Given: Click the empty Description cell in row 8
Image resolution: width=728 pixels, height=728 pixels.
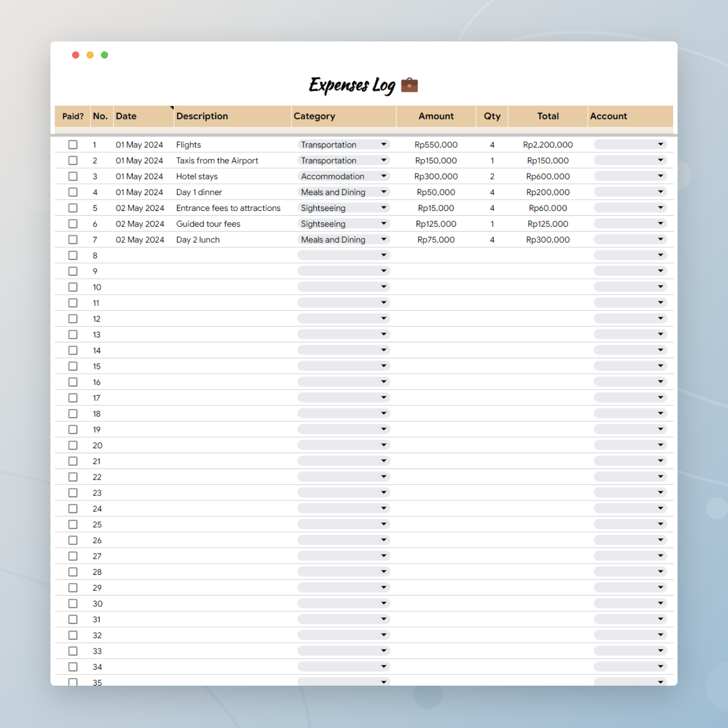Looking at the screenshot, I should [x=232, y=255].
